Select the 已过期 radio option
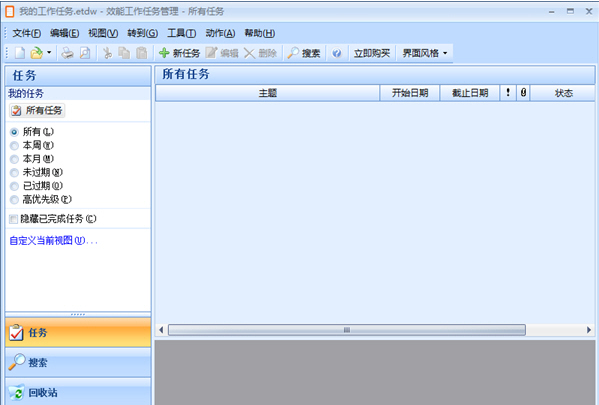The height and width of the screenshot is (405, 599). pos(14,186)
